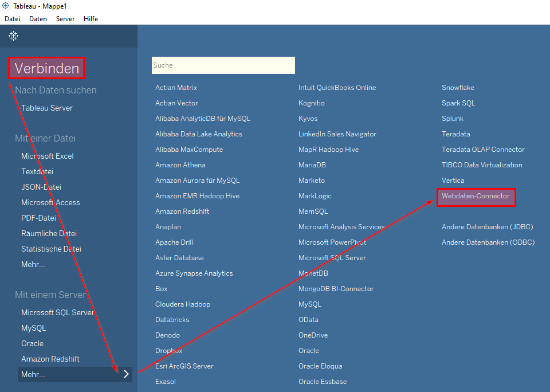Open Marketo connector
550x392 pixels.
tap(312, 180)
